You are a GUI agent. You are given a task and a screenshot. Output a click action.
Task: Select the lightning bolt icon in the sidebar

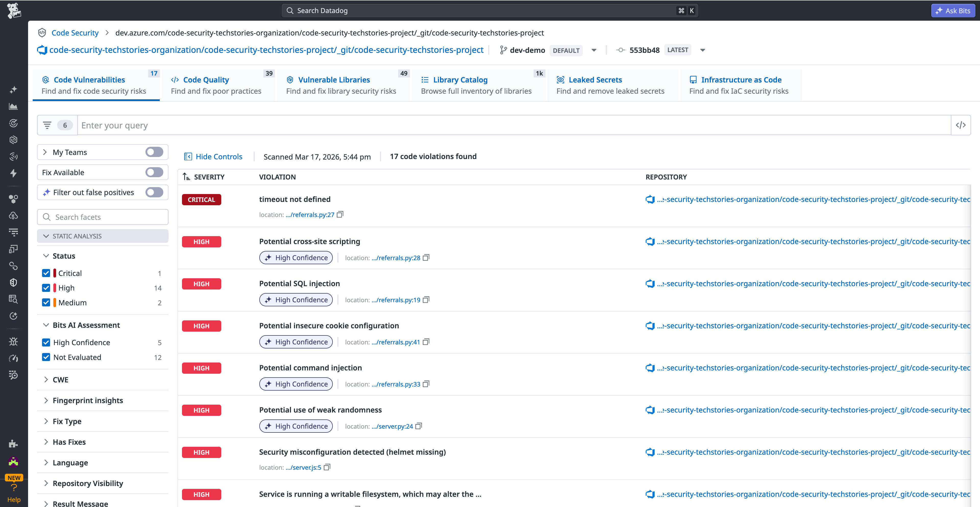13,173
